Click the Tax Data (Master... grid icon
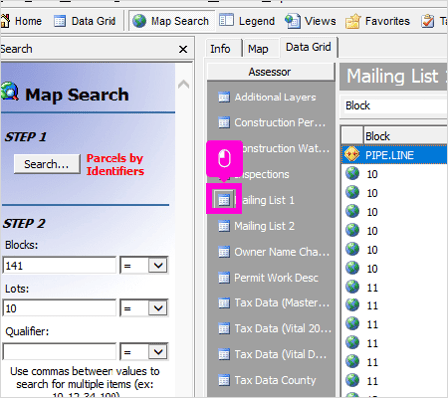 pos(224,303)
